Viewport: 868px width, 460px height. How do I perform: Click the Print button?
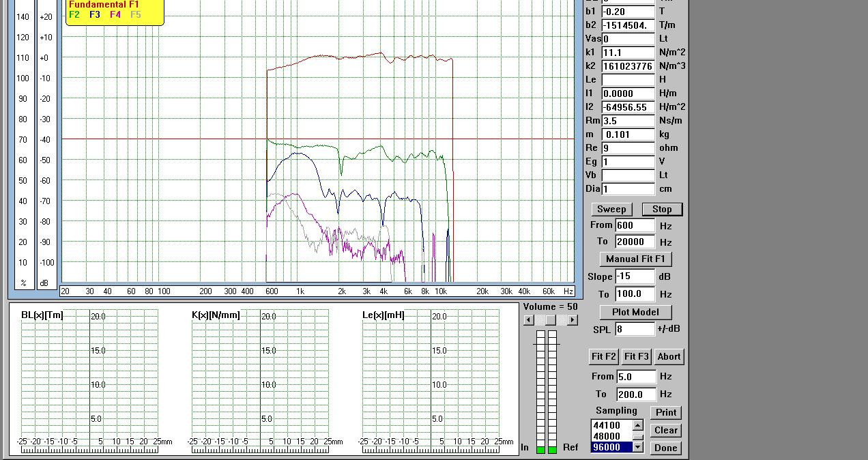[666, 412]
